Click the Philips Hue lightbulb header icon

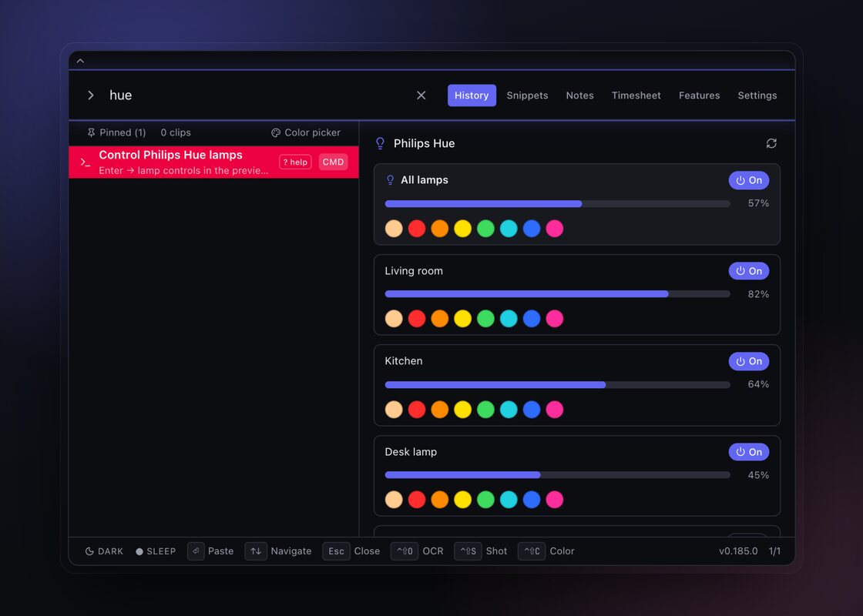coord(380,143)
